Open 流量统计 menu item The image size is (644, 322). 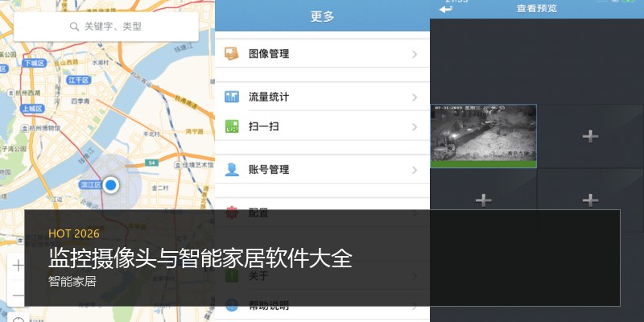(x=323, y=97)
